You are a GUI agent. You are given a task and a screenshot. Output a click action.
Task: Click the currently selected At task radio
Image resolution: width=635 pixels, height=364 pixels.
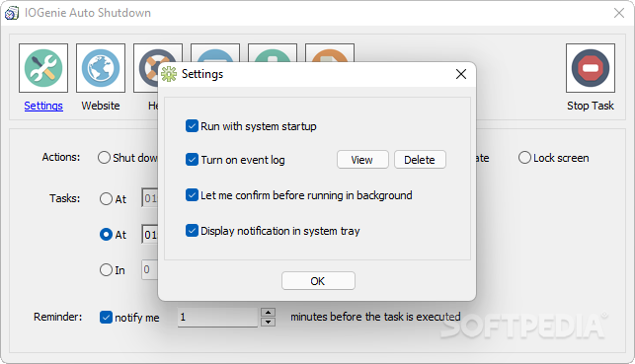[x=106, y=234]
